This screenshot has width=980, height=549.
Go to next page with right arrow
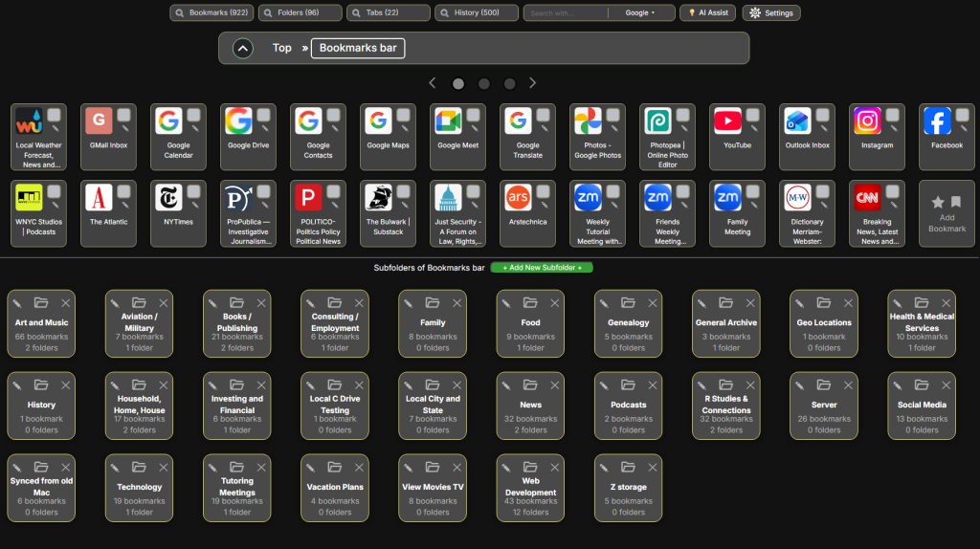click(x=533, y=83)
